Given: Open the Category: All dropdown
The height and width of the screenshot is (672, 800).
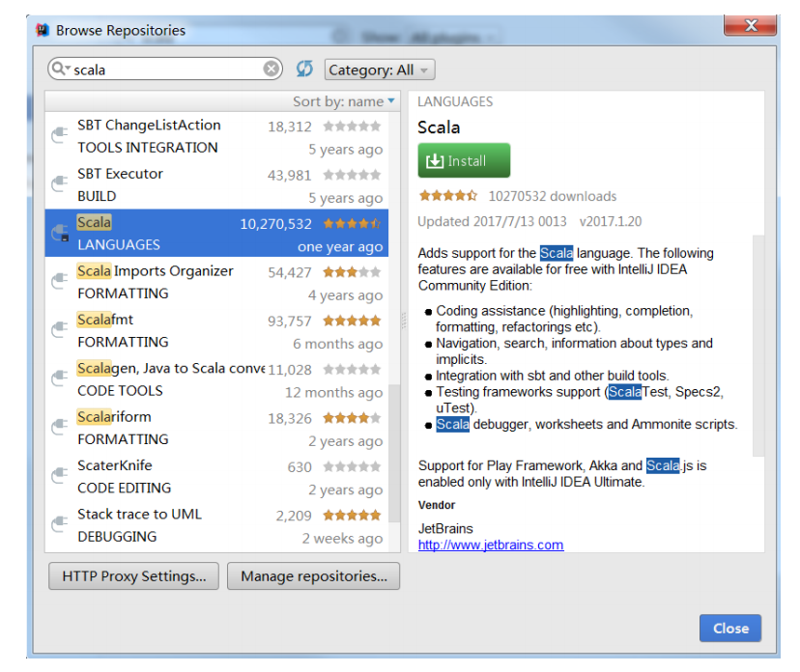Looking at the screenshot, I should [380, 70].
